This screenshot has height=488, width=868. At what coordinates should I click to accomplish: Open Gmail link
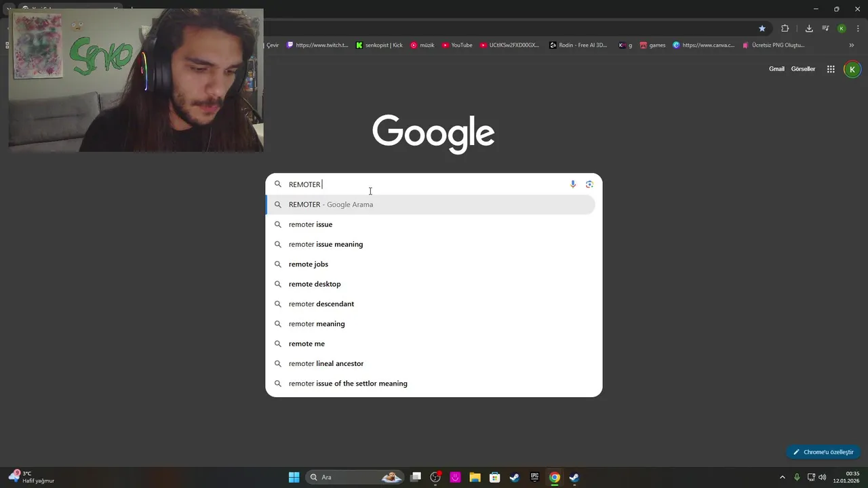(x=776, y=69)
